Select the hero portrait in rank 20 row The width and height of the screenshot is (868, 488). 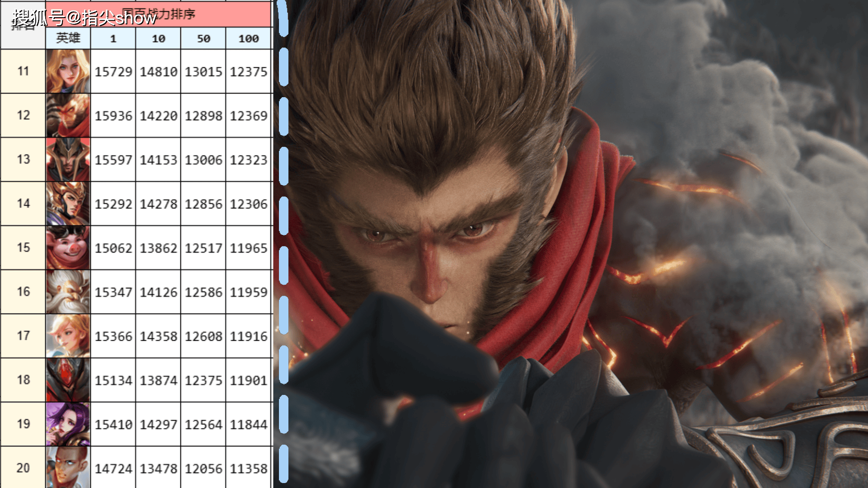(x=68, y=468)
